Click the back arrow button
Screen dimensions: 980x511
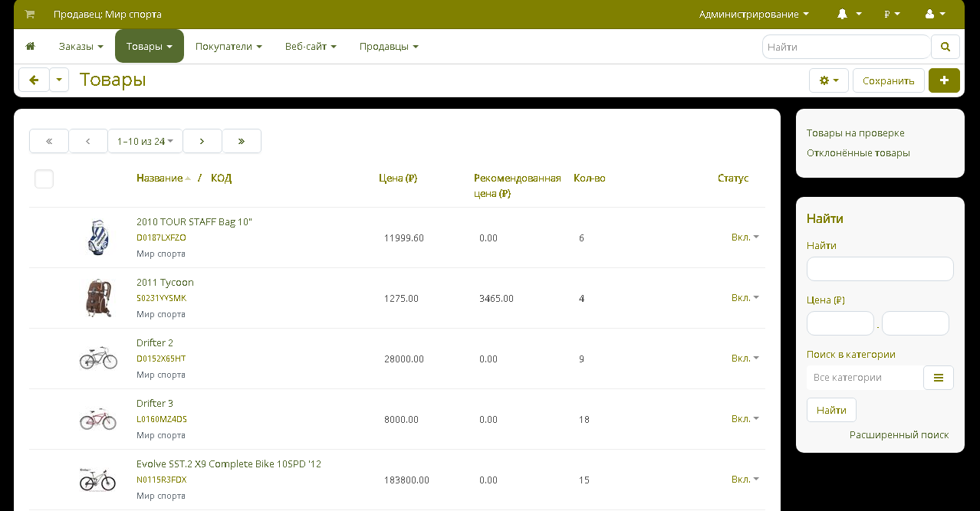point(34,80)
